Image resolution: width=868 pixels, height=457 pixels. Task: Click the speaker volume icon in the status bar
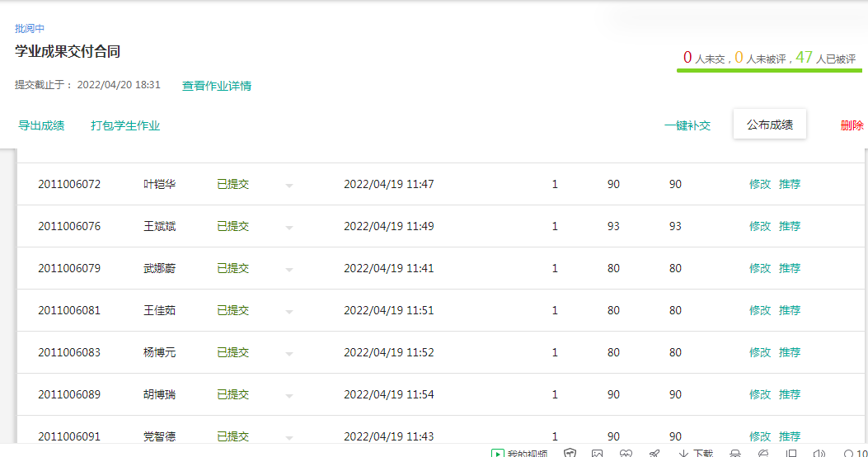tap(819, 454)
